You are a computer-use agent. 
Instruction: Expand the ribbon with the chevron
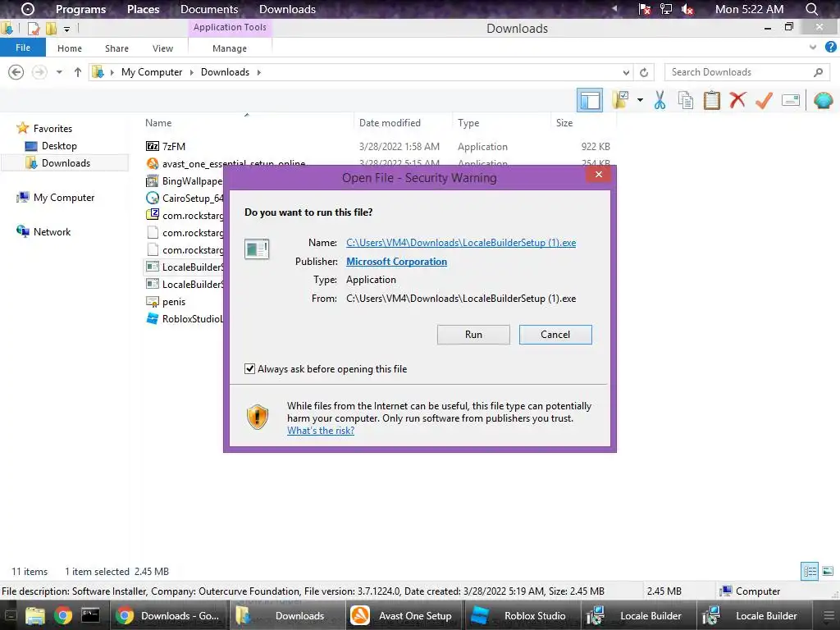click(x=813, y=47)
